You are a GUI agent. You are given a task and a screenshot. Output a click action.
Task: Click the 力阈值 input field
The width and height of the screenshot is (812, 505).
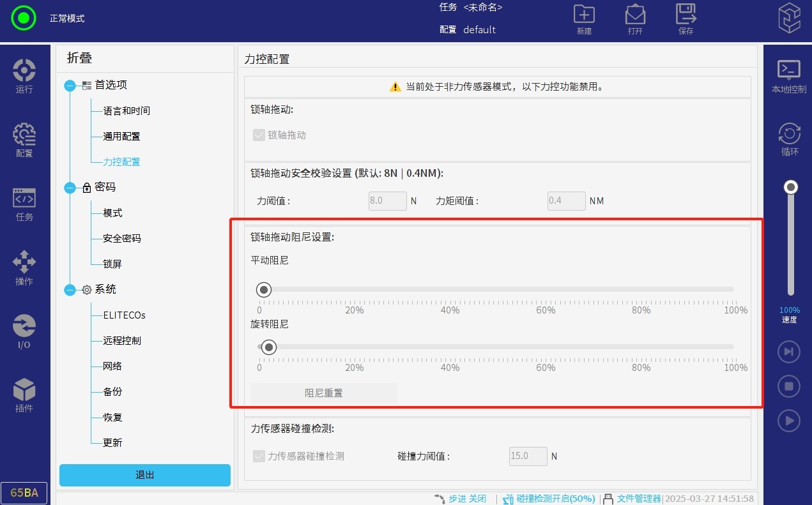coord(387,200)
